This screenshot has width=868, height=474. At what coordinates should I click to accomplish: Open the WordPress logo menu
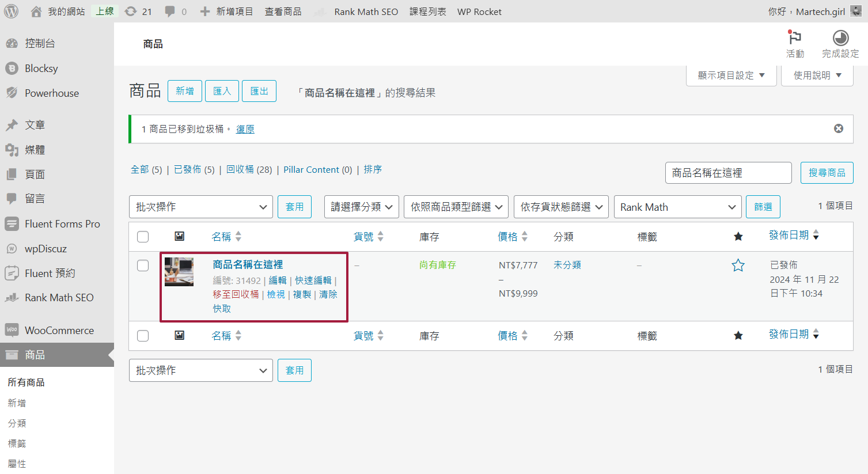coord(12,11)
